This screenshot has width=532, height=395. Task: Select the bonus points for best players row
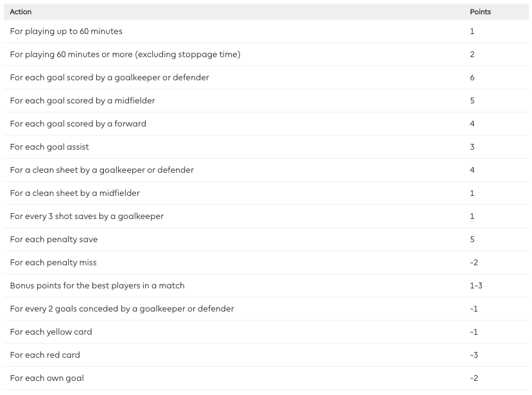click(x=97, y=286)
